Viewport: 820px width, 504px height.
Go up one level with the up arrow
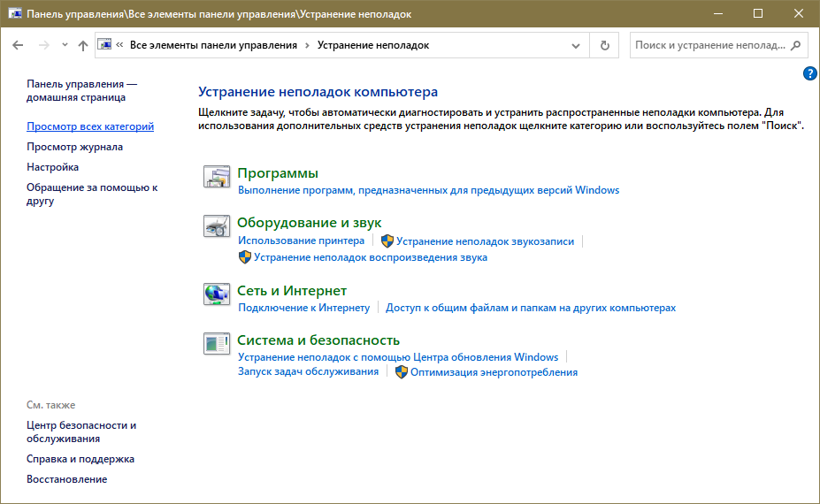tap(83, 45)
